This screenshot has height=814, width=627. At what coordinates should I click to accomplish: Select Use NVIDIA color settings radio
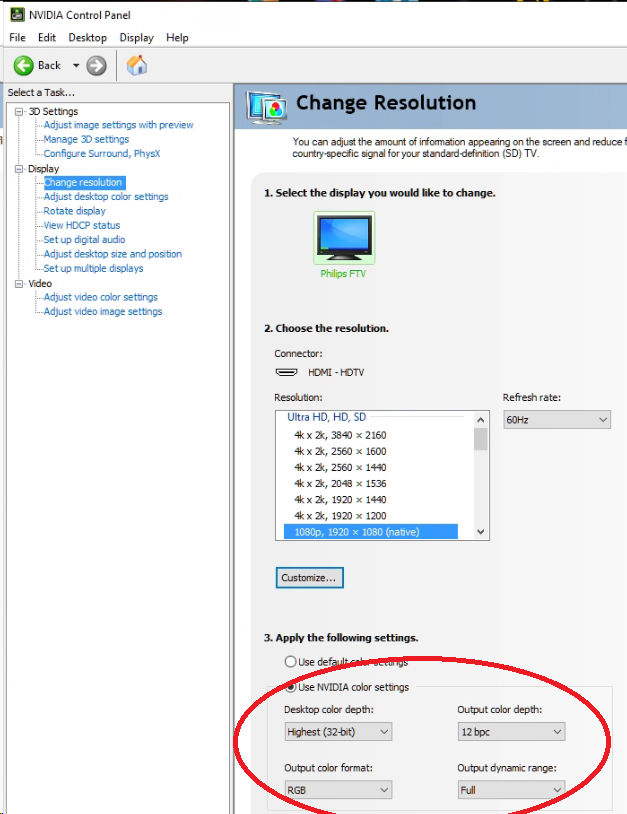(x=291, y=687)
